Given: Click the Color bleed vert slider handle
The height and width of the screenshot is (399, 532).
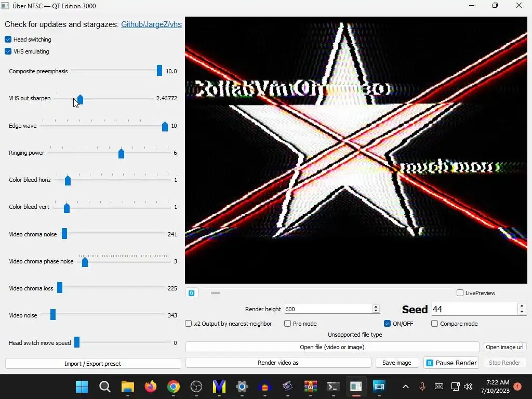Looking at the screenshot, I should point(67,208).
